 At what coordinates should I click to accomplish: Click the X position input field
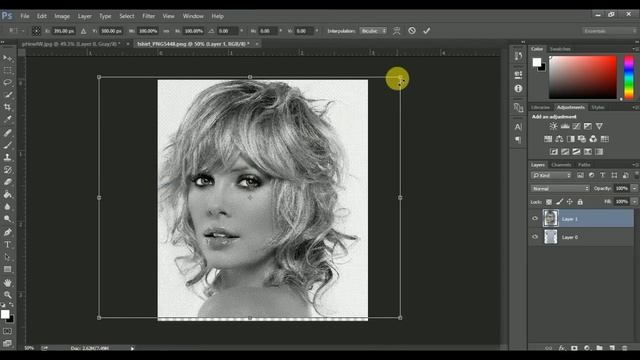click(x=63, y=31)
